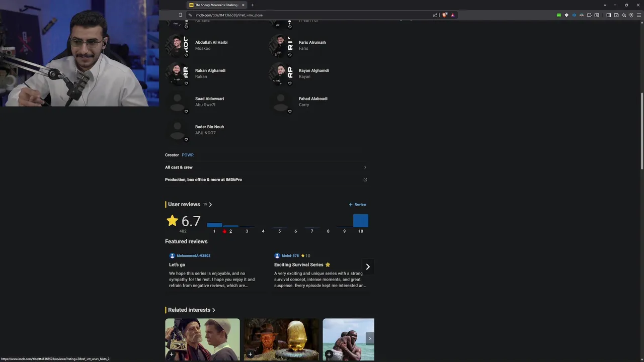
Task: Open Rakan Alghamdi cast link
Action: click(x=210, y=70)
